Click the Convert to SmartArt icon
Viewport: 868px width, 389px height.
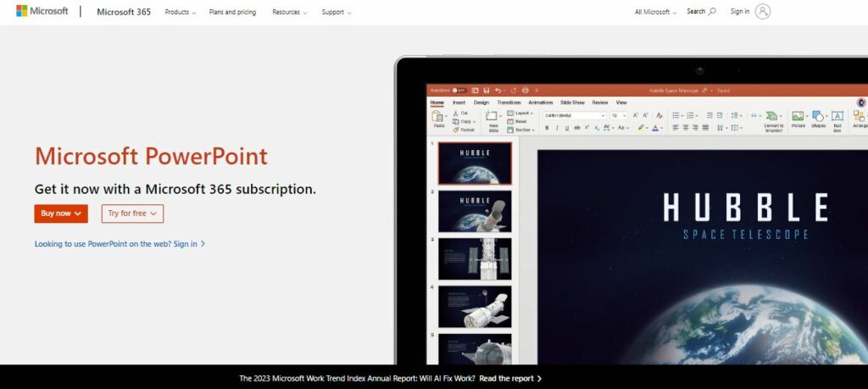pyautogui.click(x=772, y=115)
